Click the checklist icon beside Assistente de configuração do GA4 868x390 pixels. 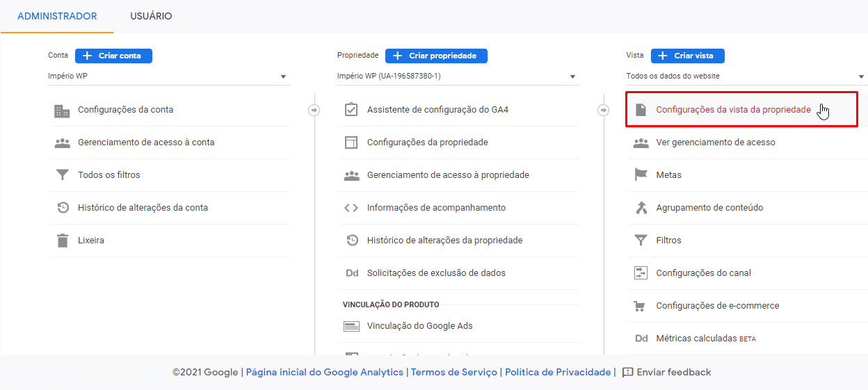(351, 110)
